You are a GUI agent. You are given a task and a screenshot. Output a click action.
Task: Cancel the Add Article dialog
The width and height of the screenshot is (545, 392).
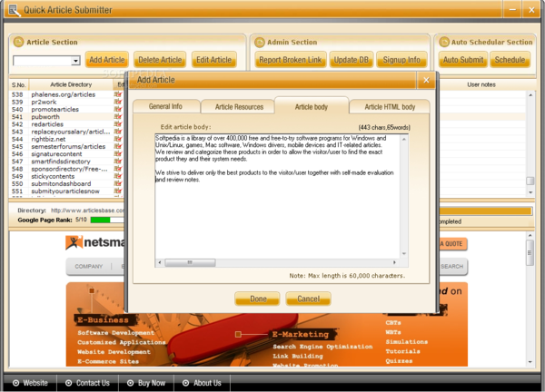(x=308, y=299)
